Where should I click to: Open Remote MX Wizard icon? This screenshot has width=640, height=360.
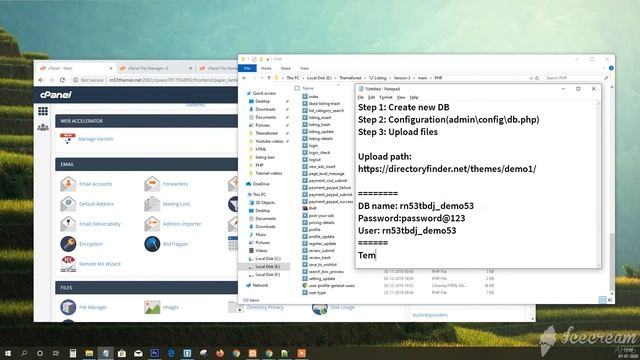tap(68, 264)
